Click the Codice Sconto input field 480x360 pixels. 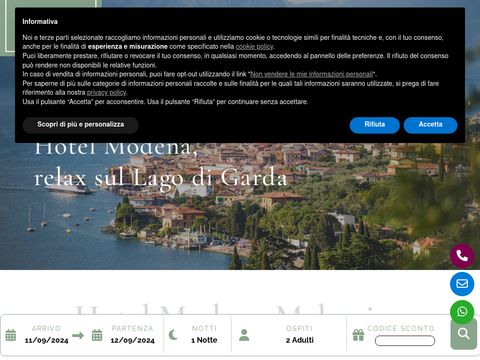coord(405,341)
